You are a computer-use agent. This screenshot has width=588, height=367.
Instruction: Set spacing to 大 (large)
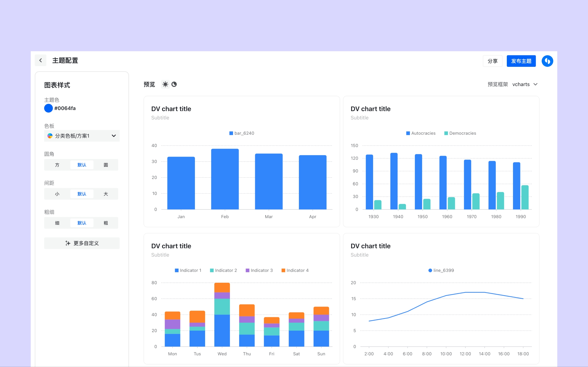tap(106, 194)
